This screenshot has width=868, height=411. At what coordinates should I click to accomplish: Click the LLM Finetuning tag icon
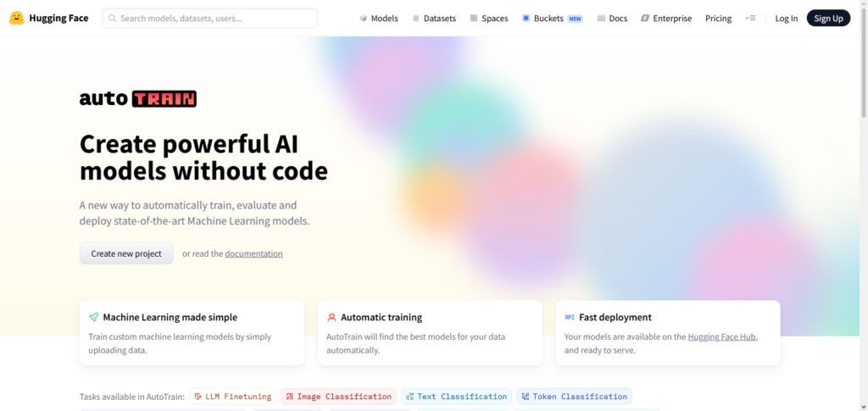click(198, 397)
